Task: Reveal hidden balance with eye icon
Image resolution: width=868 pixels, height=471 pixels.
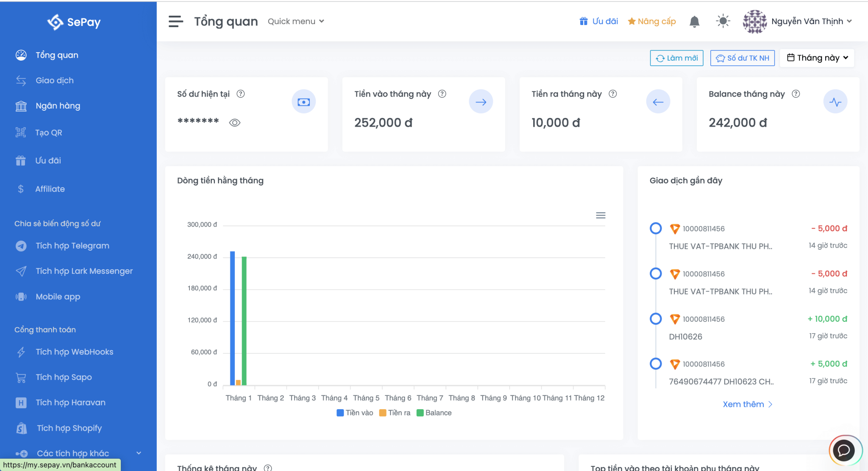Action: point(235,123)
